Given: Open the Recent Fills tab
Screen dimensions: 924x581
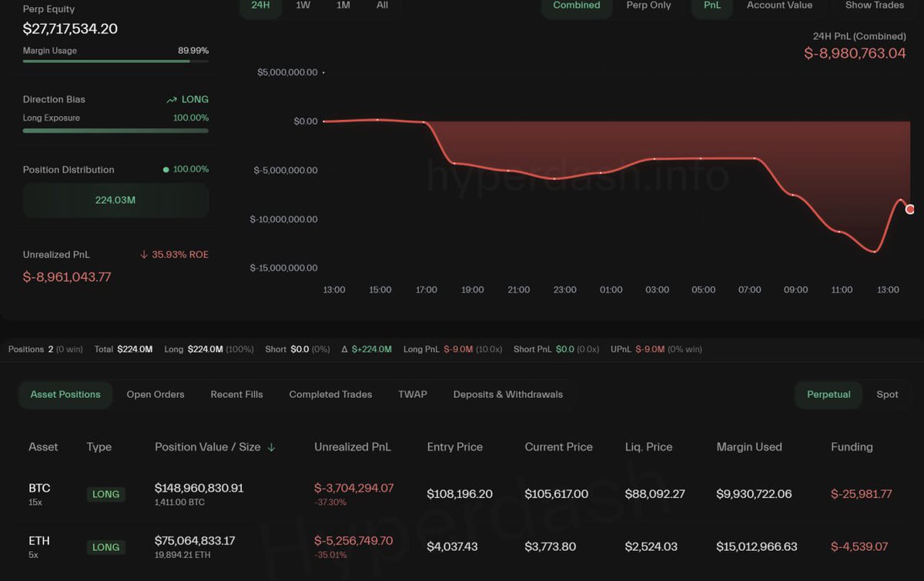Looking at the screenshot, I should 236,394.
